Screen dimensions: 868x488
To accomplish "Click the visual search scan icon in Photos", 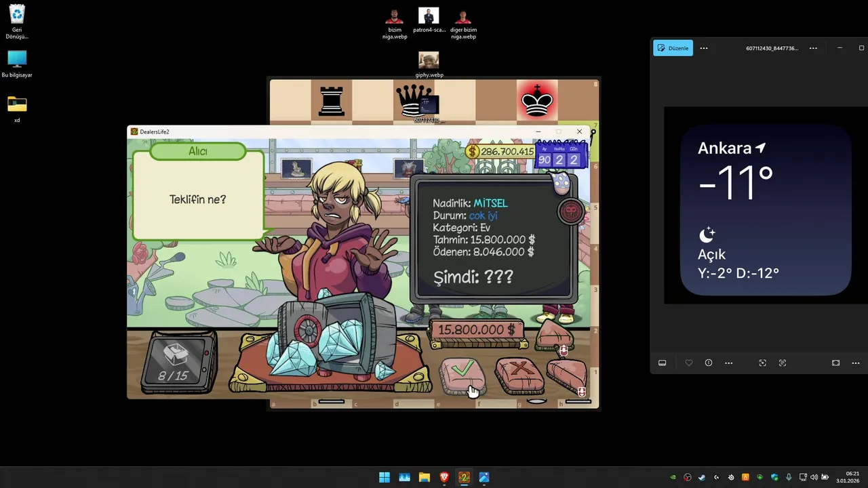I will tap(762, 363).
